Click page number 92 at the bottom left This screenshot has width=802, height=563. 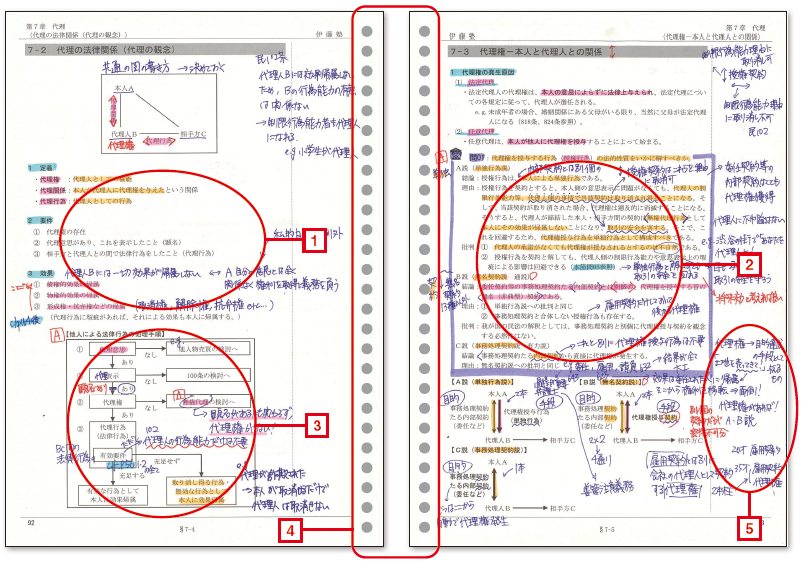[30, 523]
